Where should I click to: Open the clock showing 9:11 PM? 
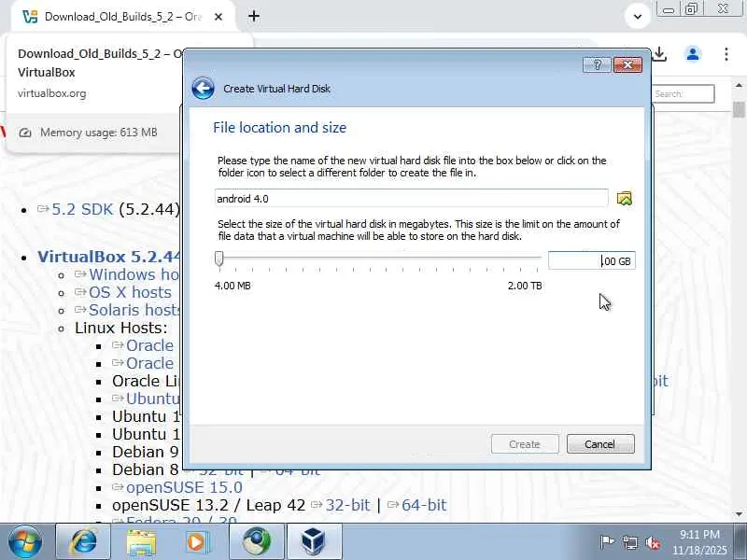(699, 542)
